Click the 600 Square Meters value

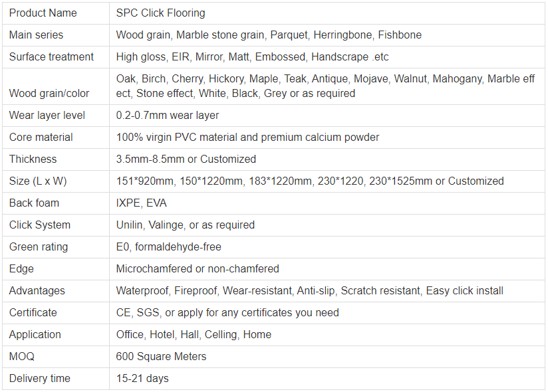[x=161, y=357]
